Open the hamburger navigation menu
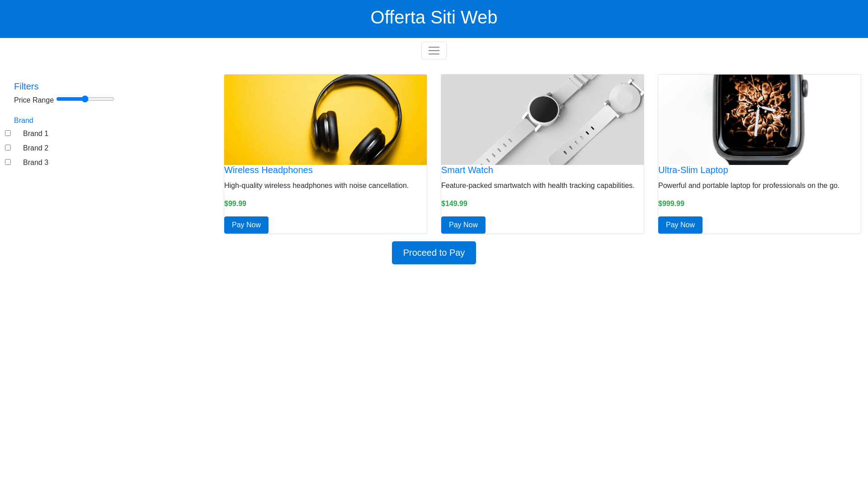 coord(434,51)
